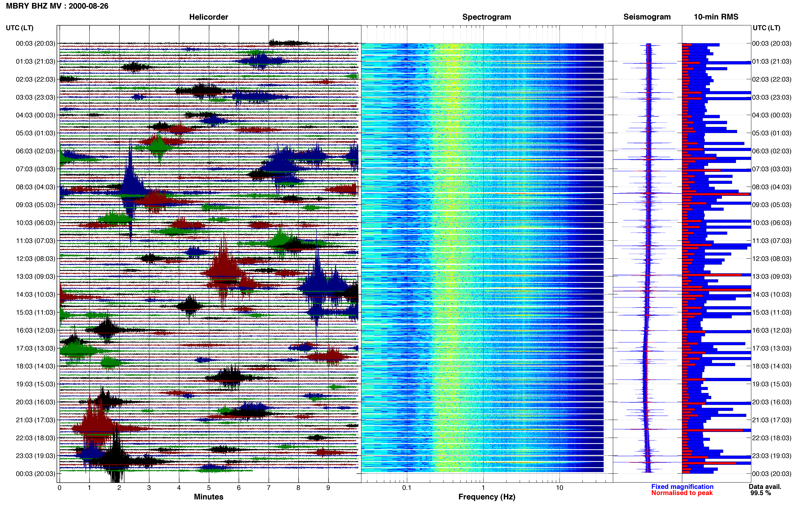Click helicorder minute tick '9'

click(x=328, y=488)
